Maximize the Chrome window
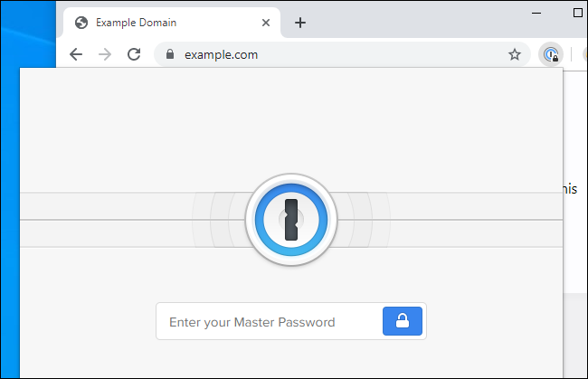588x379 pixels. pos(578,13)
